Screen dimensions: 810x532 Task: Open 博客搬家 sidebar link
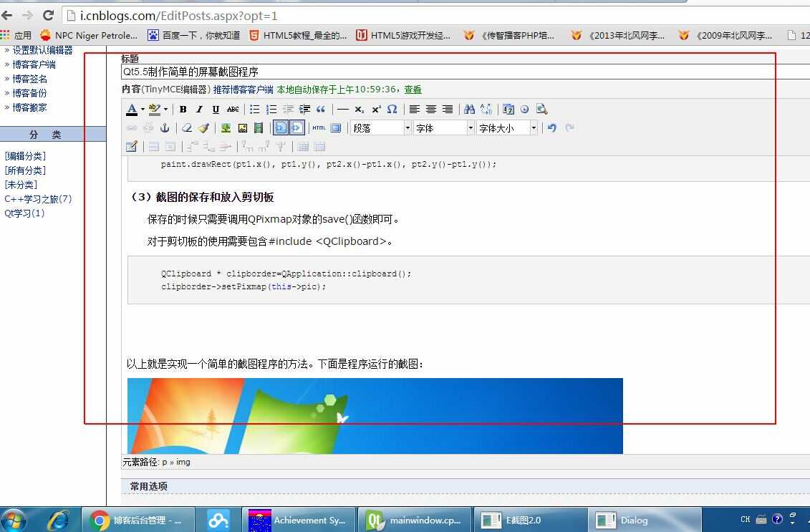tap(29, 107)
